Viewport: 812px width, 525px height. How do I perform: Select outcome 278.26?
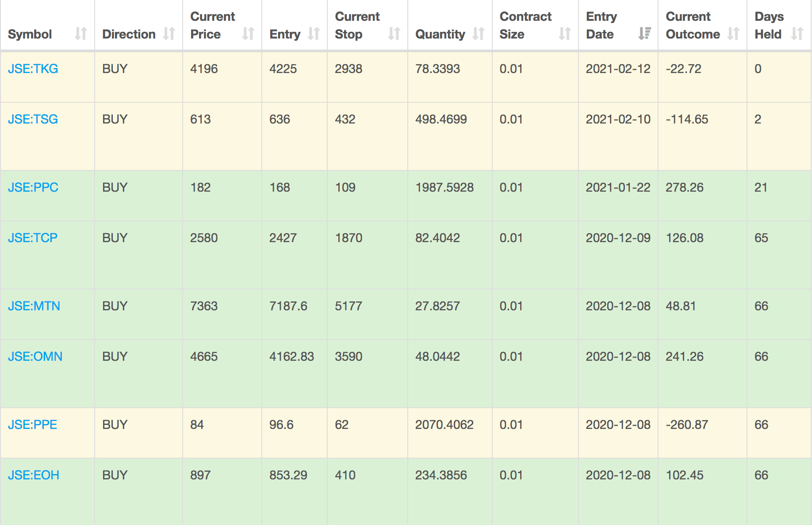[685, 187]
